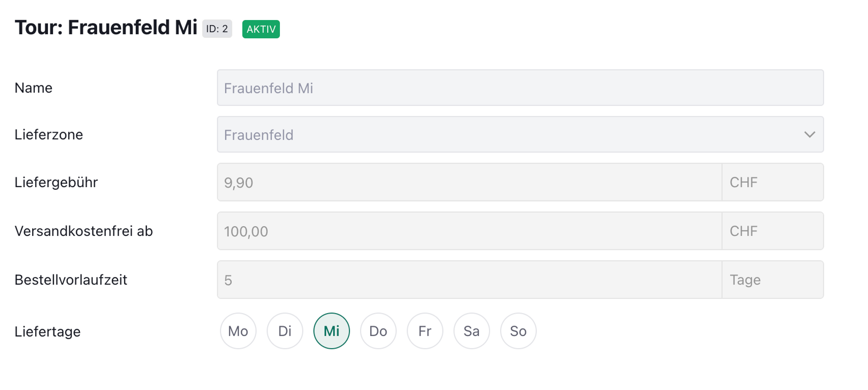Toggle Sunday (So) delivery day
The height and width of the screenshot is (390, 868).
click(518, 331)
